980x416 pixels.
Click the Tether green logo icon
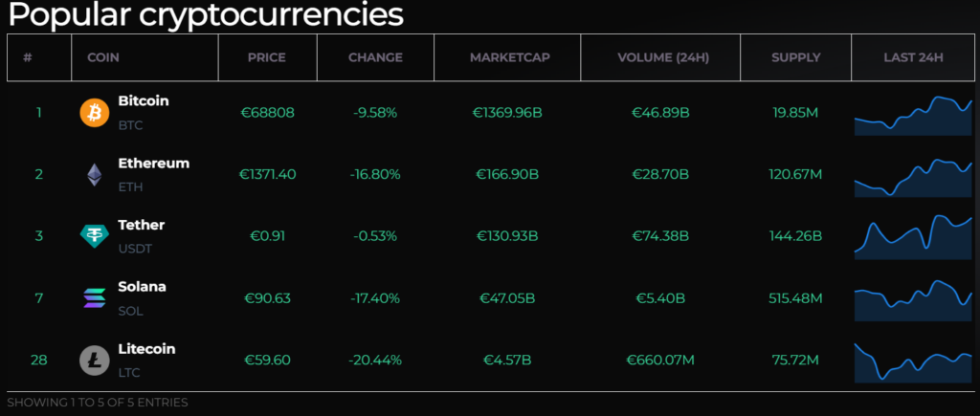point(94,236)
